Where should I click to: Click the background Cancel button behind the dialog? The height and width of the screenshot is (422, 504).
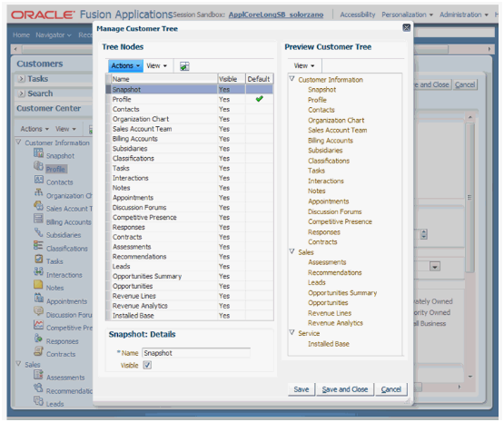pyautogui.click(x=465, y=84)
